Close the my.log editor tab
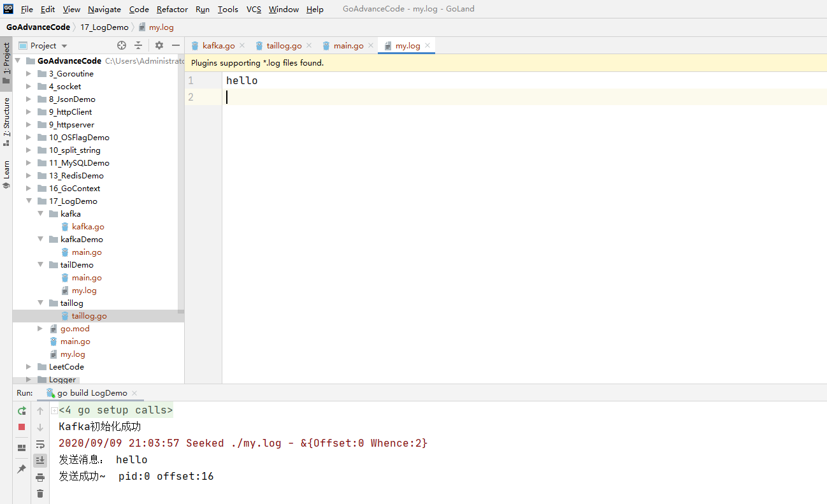Image resolution: width=827 pixels, height=504 pixels. (428, 45)
